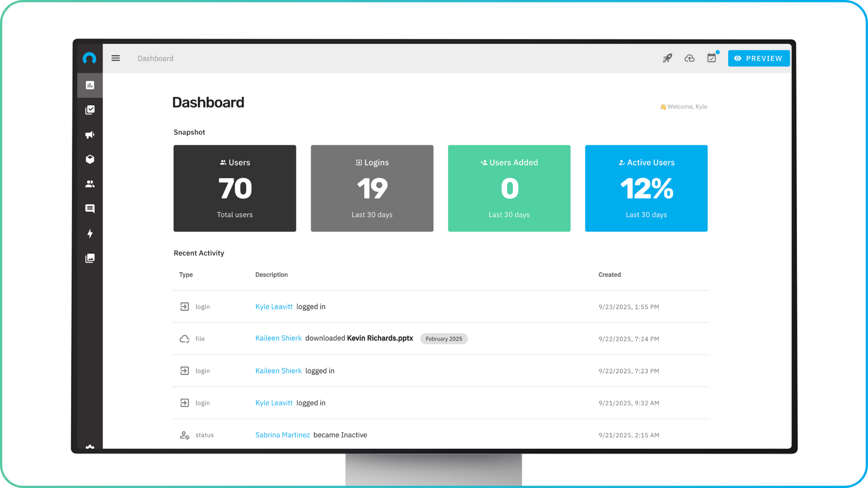
Task: Open the Sabrina Martinez user link
Action: (x=282, y=435)
